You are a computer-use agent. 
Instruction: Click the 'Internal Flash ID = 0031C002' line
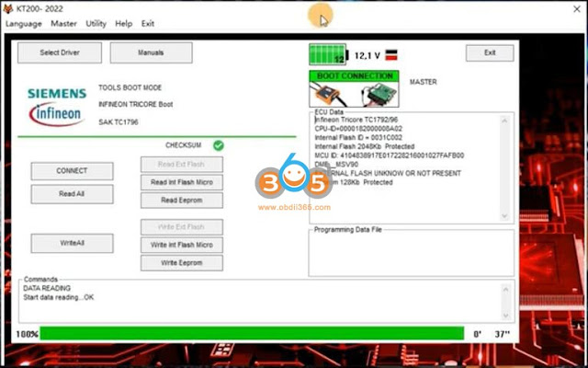pos(358,137)
